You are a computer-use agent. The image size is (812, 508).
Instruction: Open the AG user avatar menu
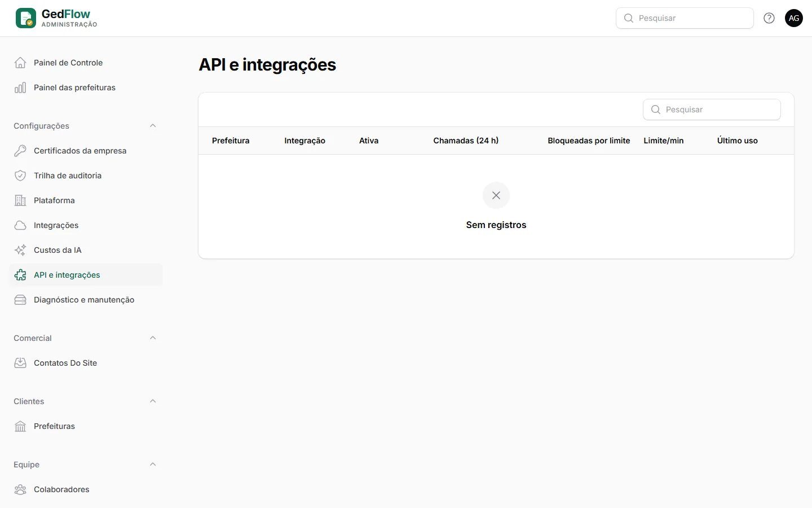coord(794,18)
